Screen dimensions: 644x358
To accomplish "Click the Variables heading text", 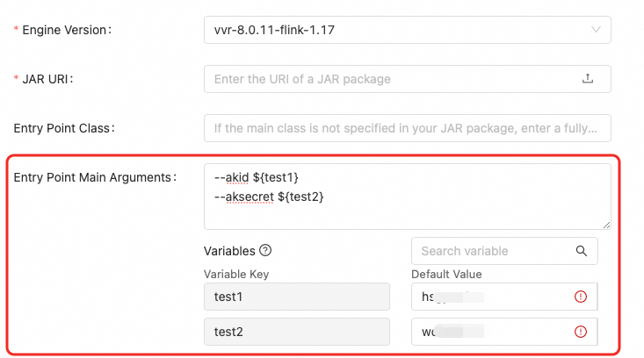I will (229, 250).
